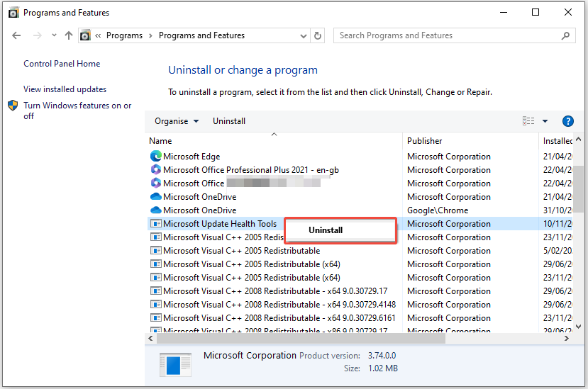This screenshot has width=588, height=389.
Task: Select Visual C++ 2008 x64 9.0.30729.17 entry
Action: click(x=275, y=291)
